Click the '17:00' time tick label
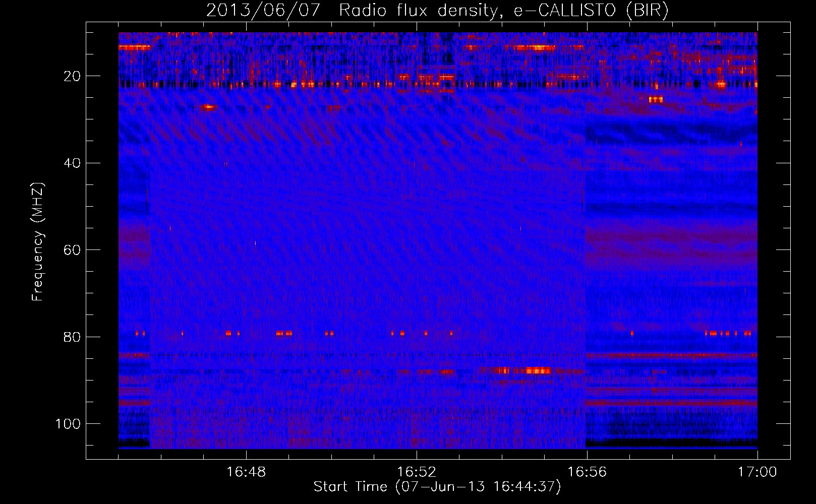 (x=757, y=472)
